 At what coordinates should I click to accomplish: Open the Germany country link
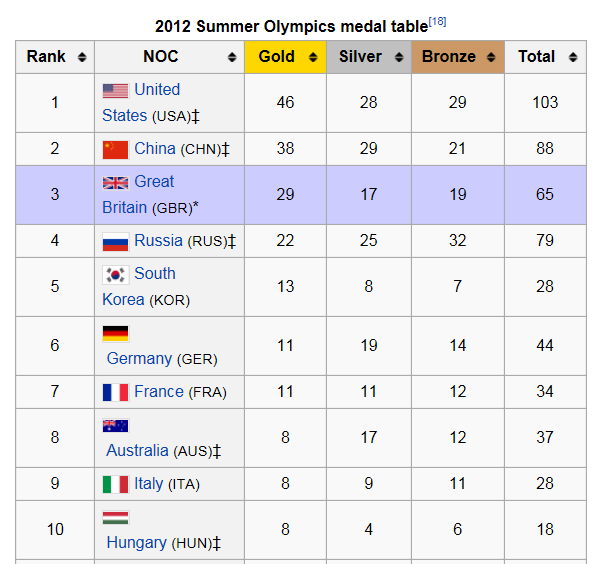[x=139, y=358]
